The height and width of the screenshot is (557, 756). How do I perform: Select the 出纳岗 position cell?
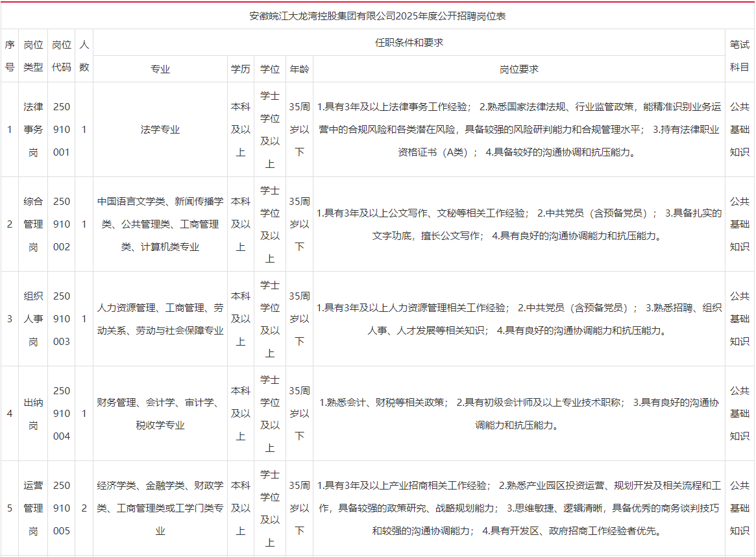[x=33, y=414]
